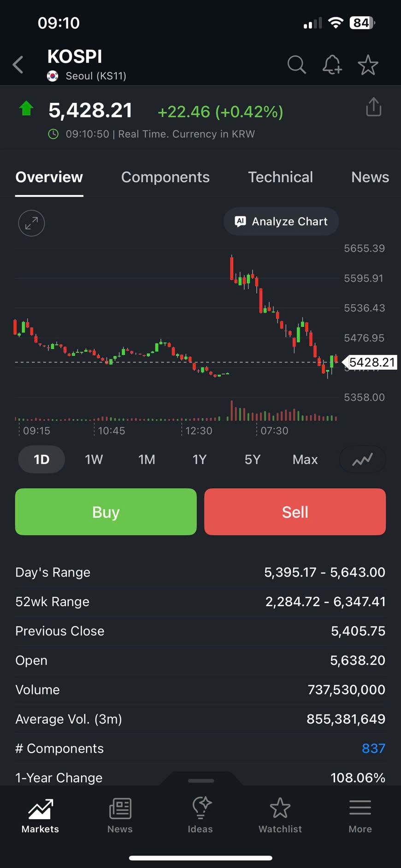This screenshot has height=868, width=401.
Task: Add KOSPI to watchlist via star icon
Action: [x=368, y=65]
